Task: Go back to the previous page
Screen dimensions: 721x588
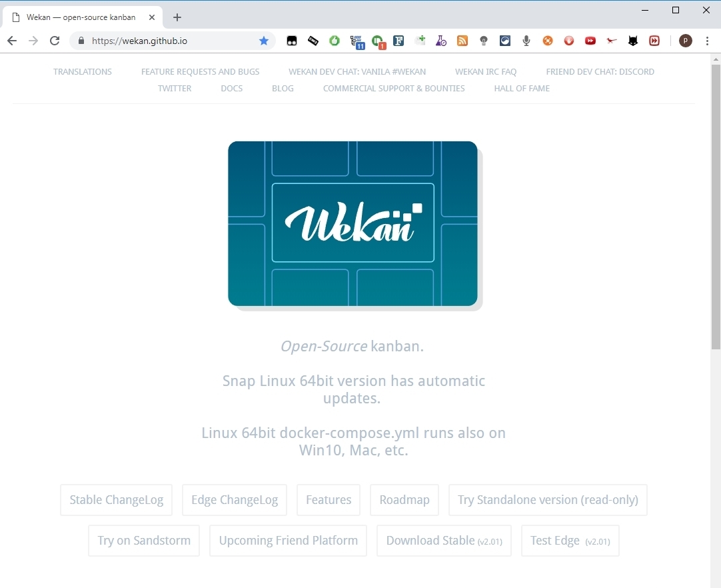Action: point(13,41)
